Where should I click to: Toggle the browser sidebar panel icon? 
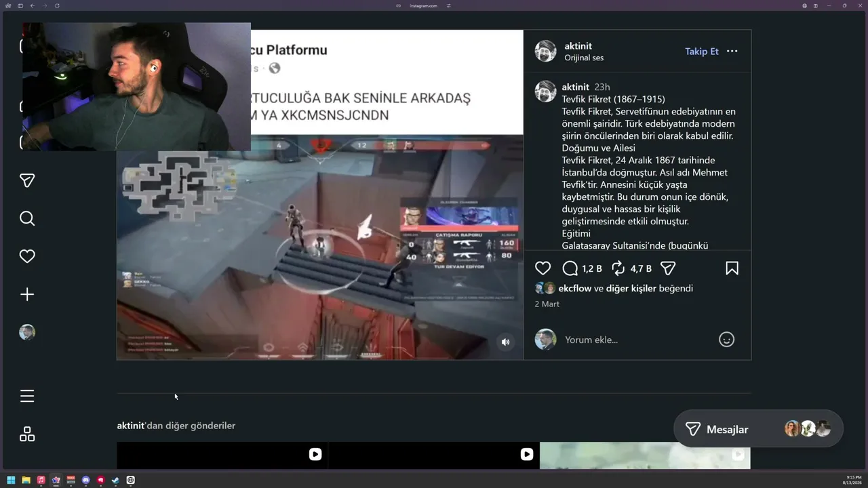pyautogui.click(x=20, y=5)
